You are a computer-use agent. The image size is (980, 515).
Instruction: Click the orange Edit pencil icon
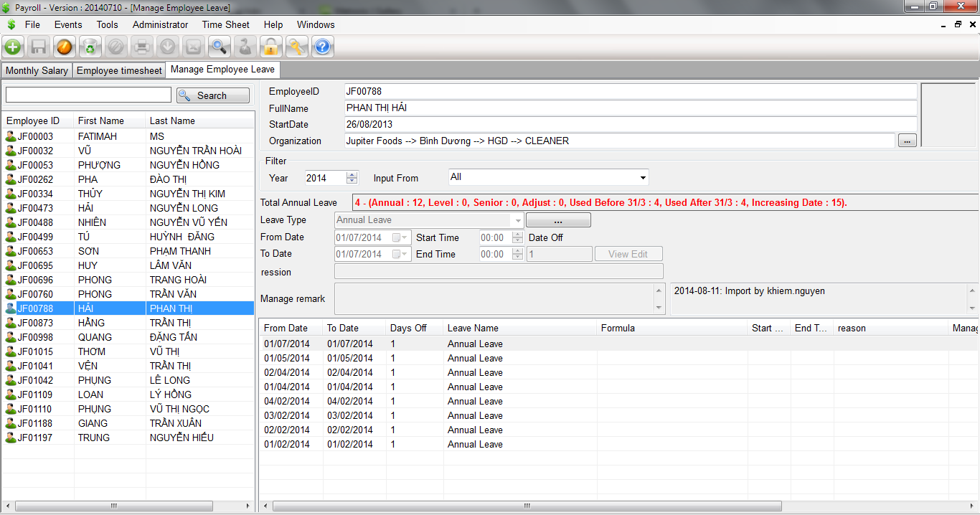point(64,47)
